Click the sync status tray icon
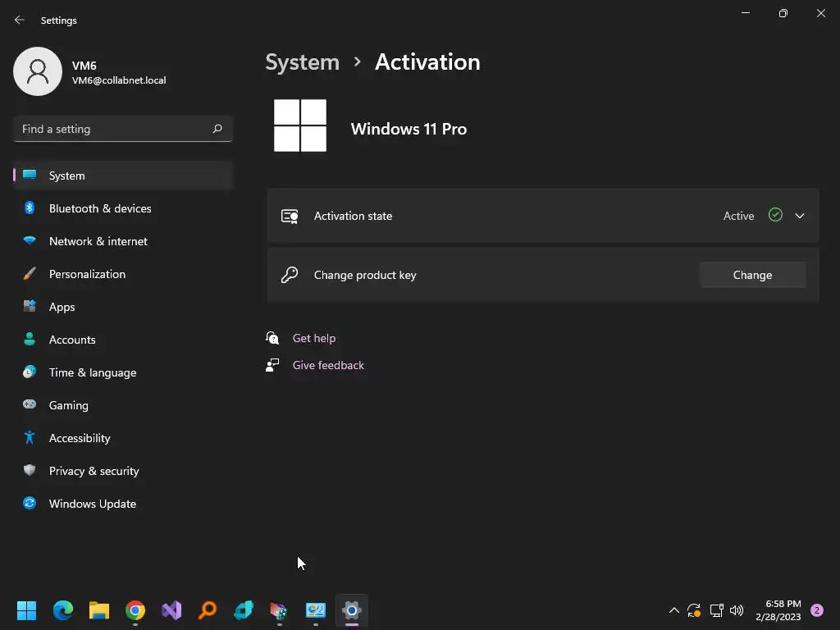 click(x=694, y=610)
